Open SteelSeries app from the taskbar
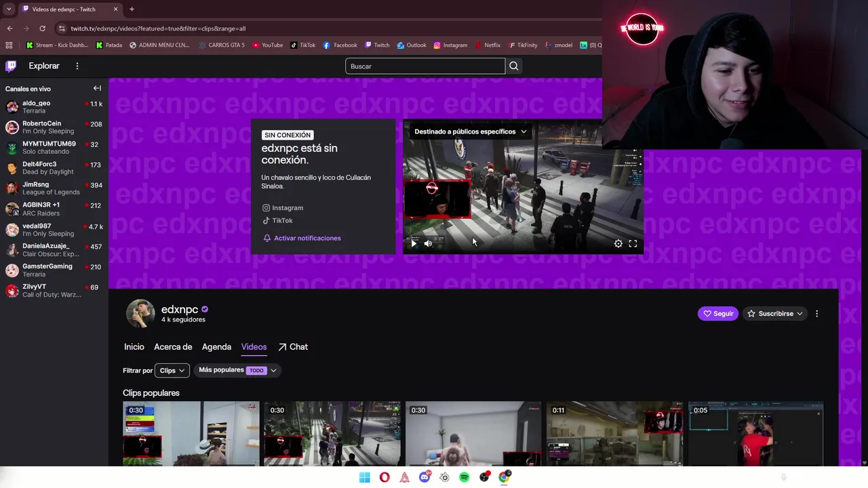 pyautogui.click(x=444, y=477)
